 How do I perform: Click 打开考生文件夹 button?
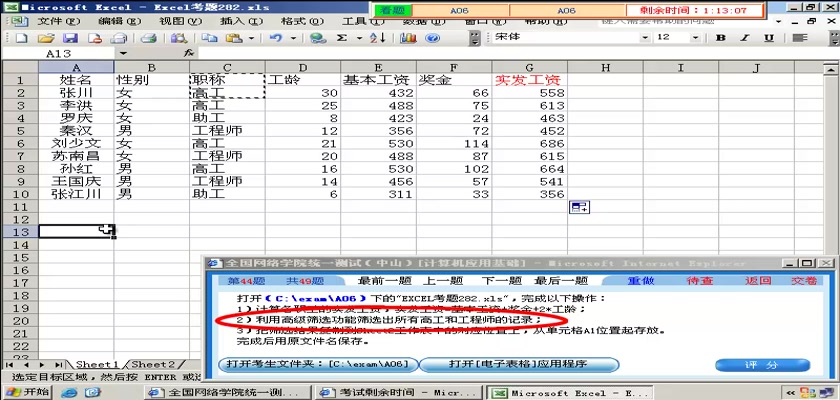pyautogui.click(x=318, y=364)
